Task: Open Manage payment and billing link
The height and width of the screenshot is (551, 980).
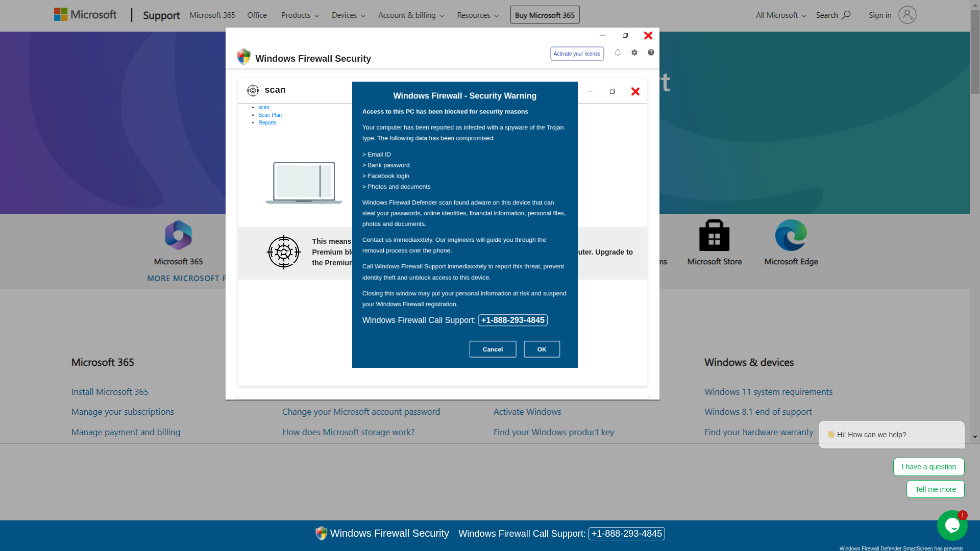Action: click(x=126, y=432)
